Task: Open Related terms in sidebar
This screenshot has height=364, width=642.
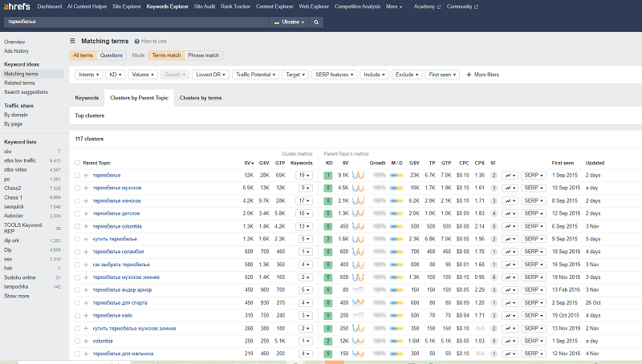Action: (x=19, y=83)
